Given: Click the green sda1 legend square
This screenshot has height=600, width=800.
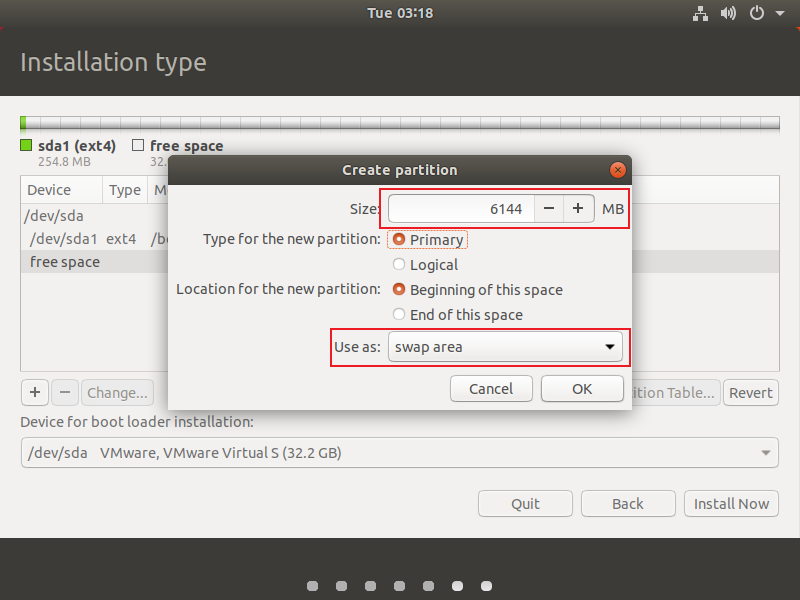Looking at the screenshot, I should click(x=26, y=145).
